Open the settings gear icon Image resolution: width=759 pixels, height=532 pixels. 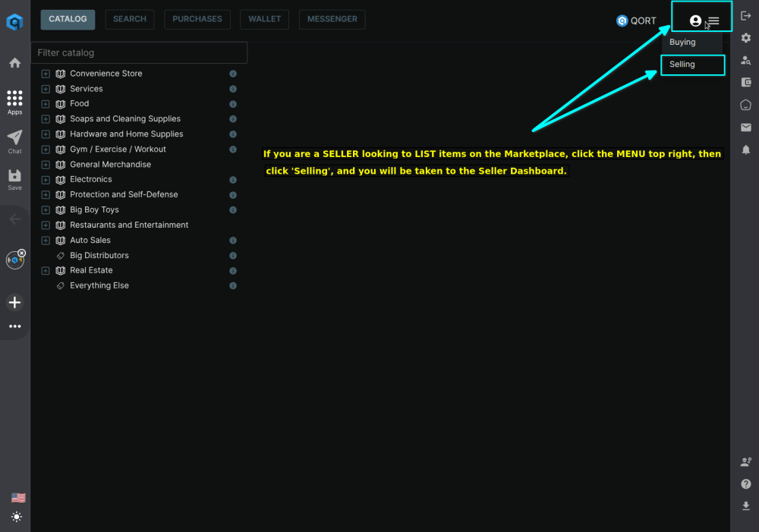745,37
